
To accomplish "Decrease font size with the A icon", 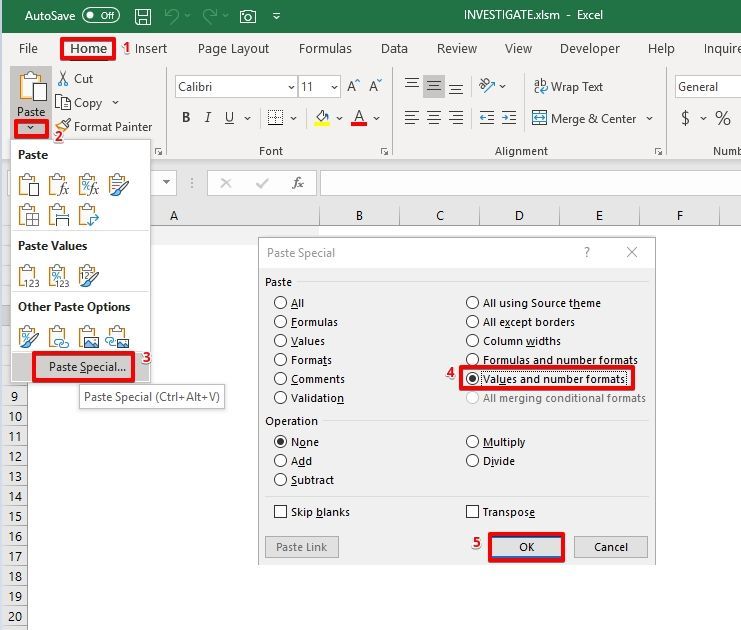I will coord(375,86).
